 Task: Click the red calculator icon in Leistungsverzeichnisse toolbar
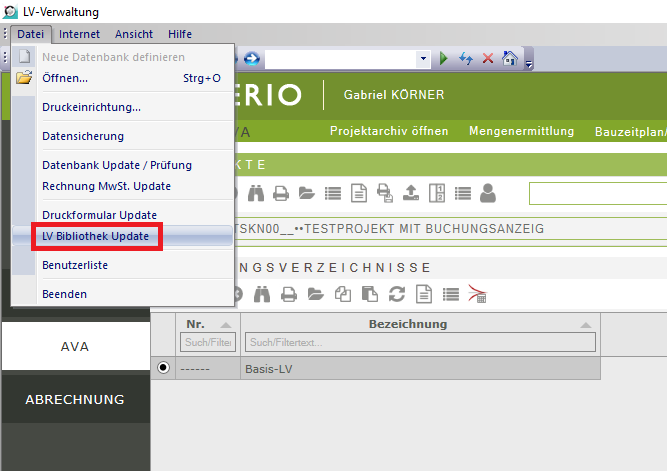coord(477,294)
